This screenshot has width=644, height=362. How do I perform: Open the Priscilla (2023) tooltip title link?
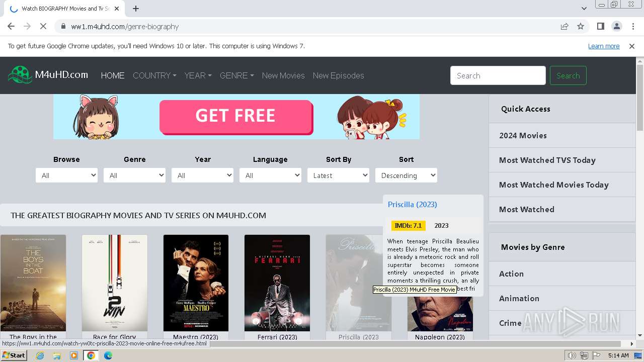click(412, 204)
